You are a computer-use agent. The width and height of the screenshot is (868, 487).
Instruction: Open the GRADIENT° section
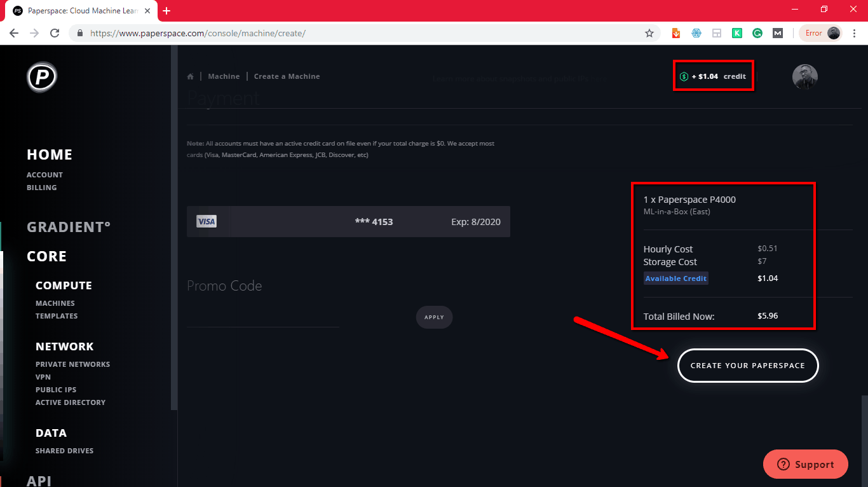[69, 227]
